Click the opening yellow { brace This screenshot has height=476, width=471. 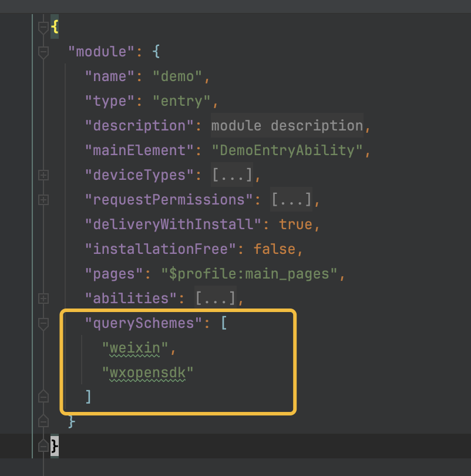click(55, 26)
